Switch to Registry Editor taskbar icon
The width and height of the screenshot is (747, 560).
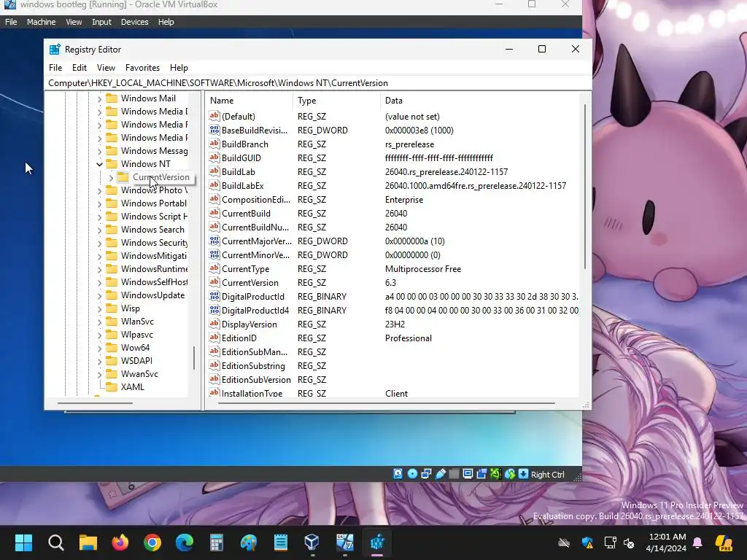point(377,542)
